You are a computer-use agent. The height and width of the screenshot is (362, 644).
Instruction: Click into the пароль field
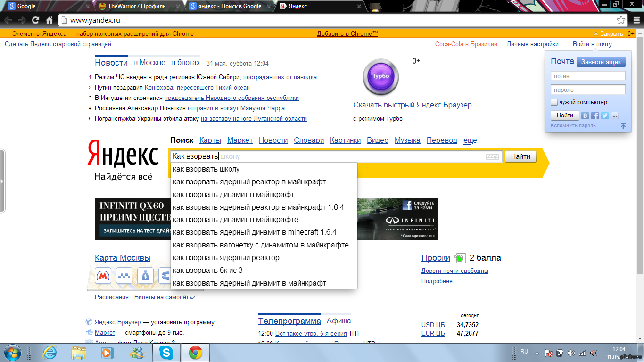[588, 90]
